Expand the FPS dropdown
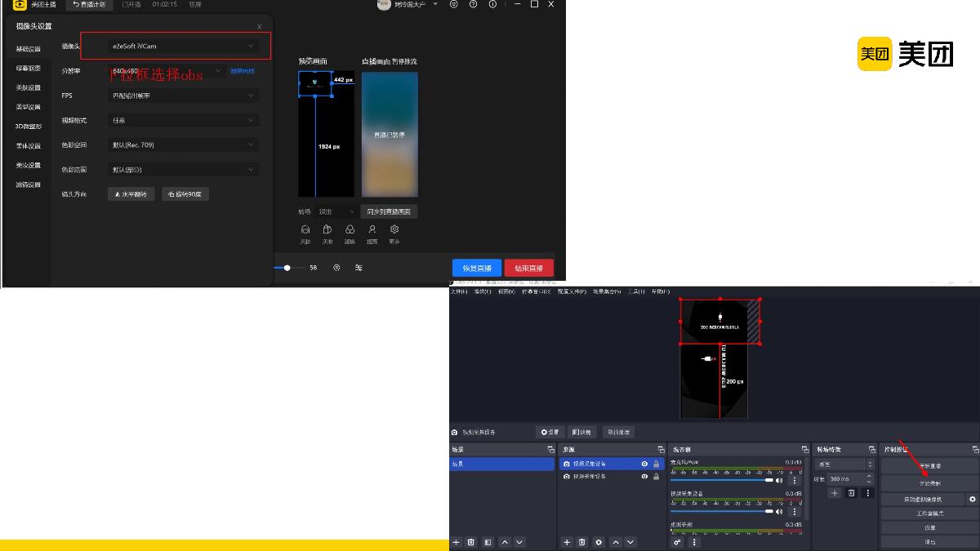 click(x=183, y=96)
